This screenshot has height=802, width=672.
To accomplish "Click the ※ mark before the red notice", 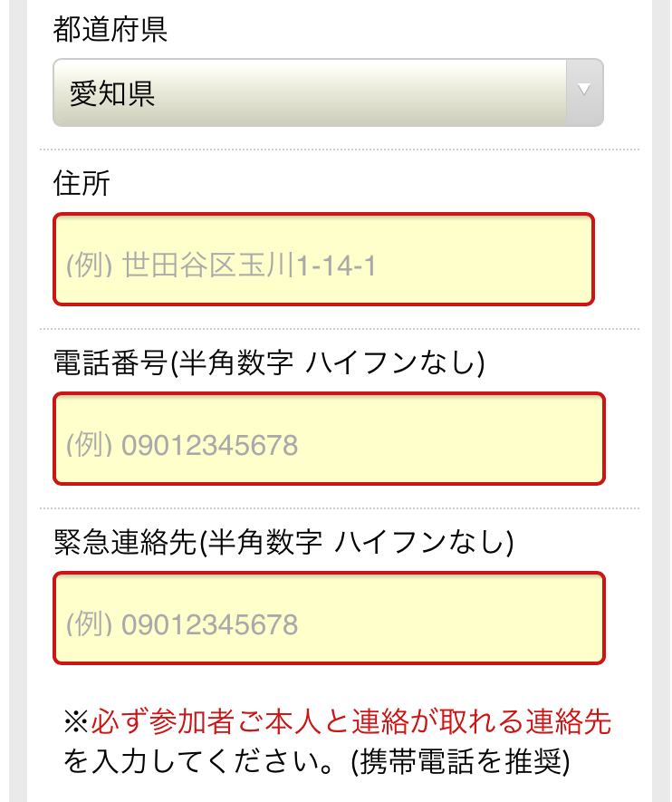I will tap(77, 721).
